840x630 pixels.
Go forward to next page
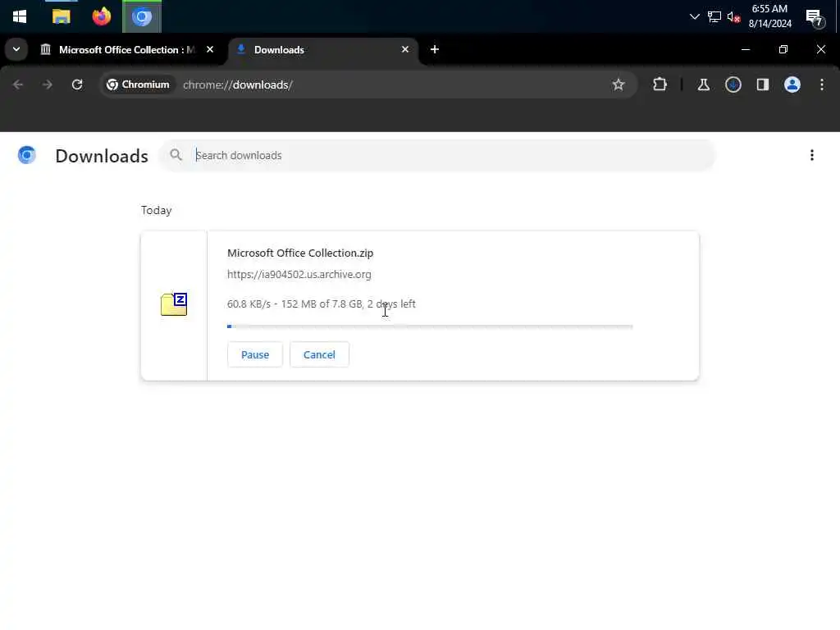pyautogui.click(x=47, y=84)
